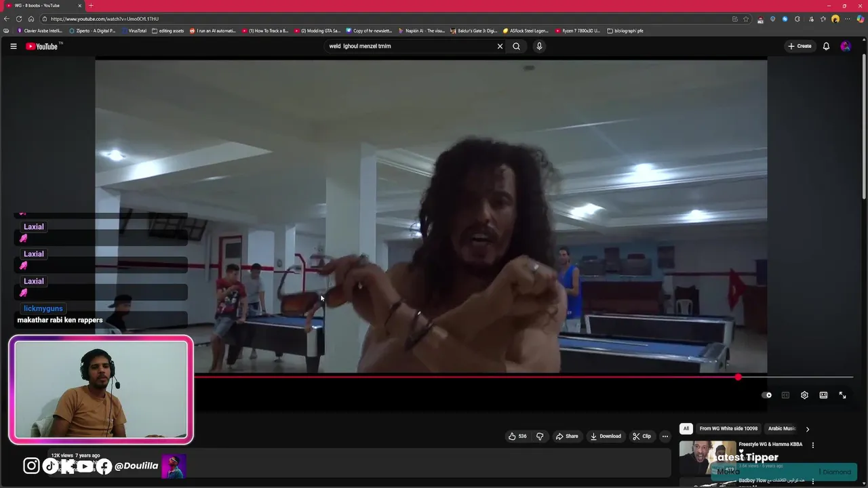Open Baldur's Gate 3 bookmark
868x488 pixels.
pyautogui.click(x=474, y=30)
